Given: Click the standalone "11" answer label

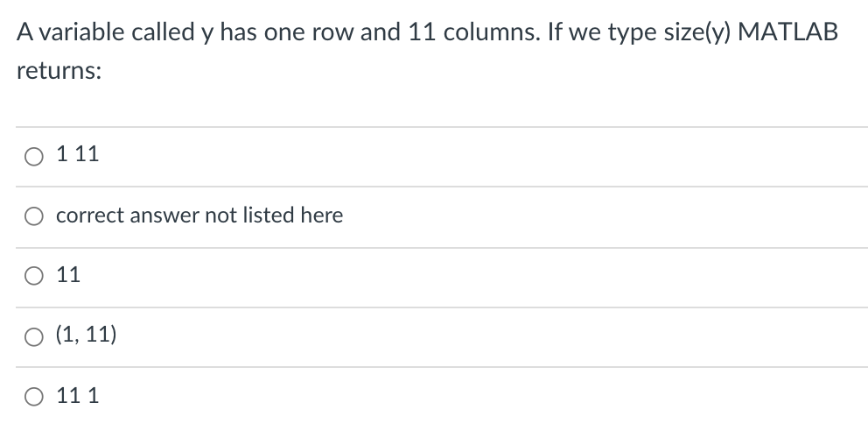Looking at the screenshot, I should point(68,274).
